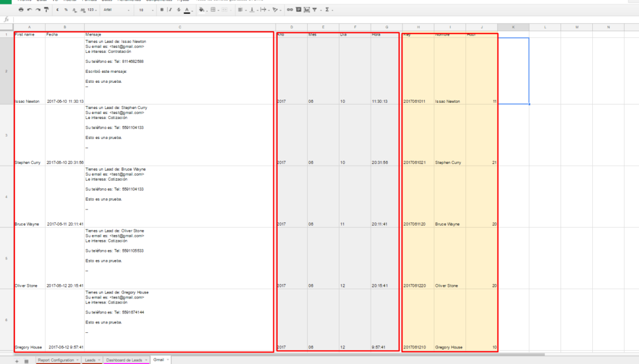Click the 'Fecha' header cell
639x364 pixels.
pyautogui.click(x=65, y=35)
